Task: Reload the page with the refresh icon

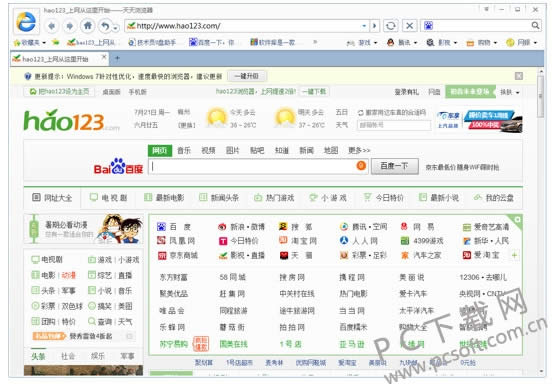Action: (x=391, y=26)
